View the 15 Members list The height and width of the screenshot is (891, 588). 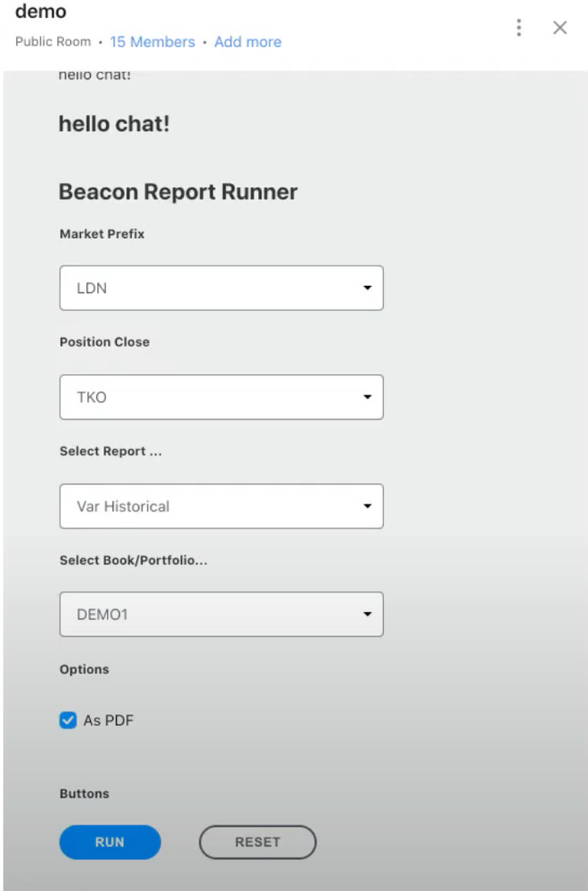pyautogui.click(x=152, y=42)
